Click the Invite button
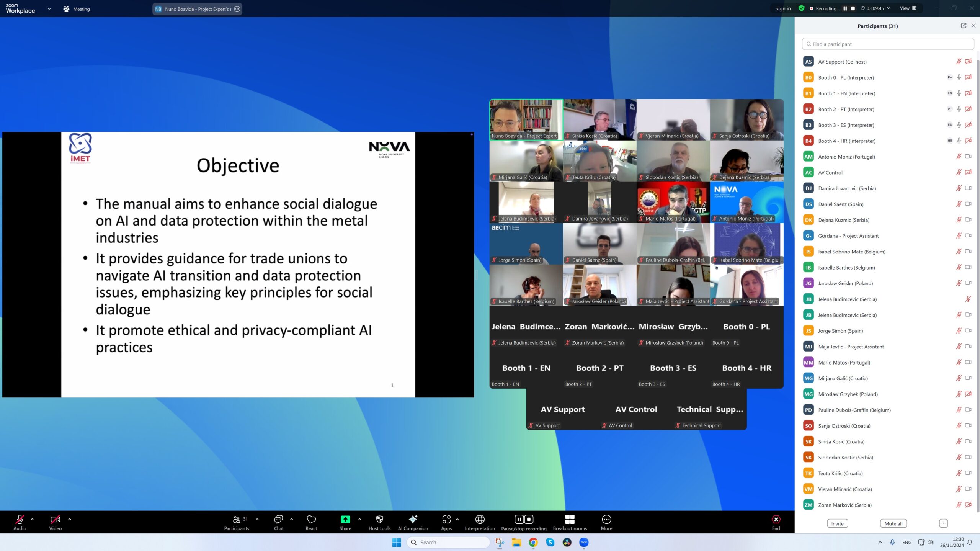 pyautogui.click(x=837, y=523)
